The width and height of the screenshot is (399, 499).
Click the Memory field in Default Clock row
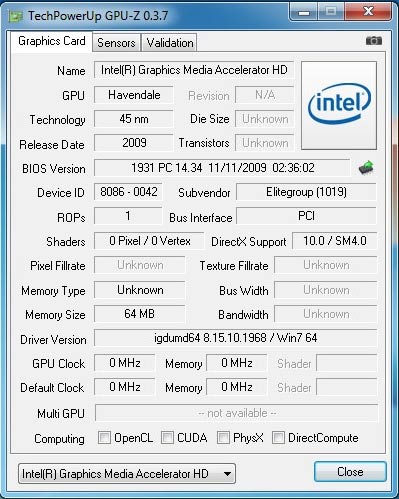click(237, 387)
